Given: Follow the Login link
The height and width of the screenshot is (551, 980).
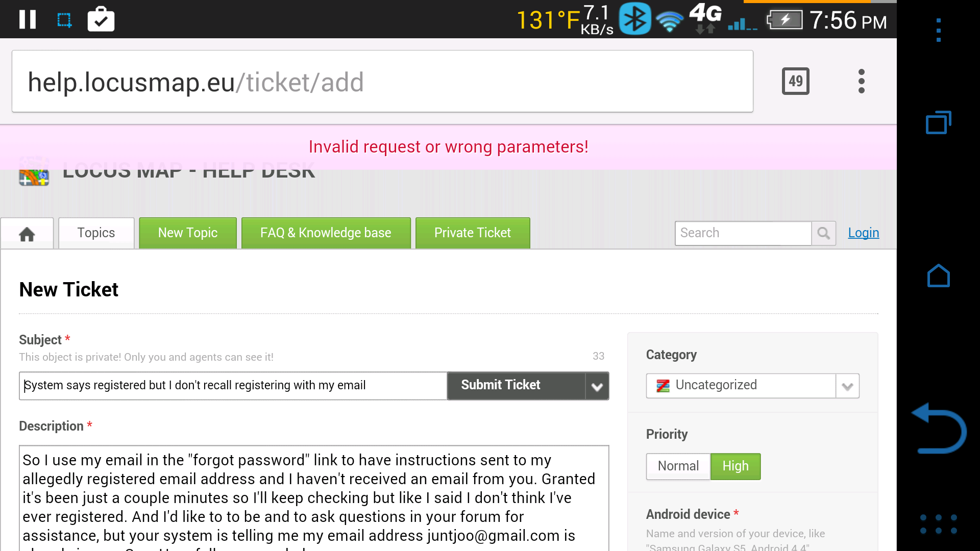Looking at the screenshot, I should pyautogui.click(x=864, y=233).
